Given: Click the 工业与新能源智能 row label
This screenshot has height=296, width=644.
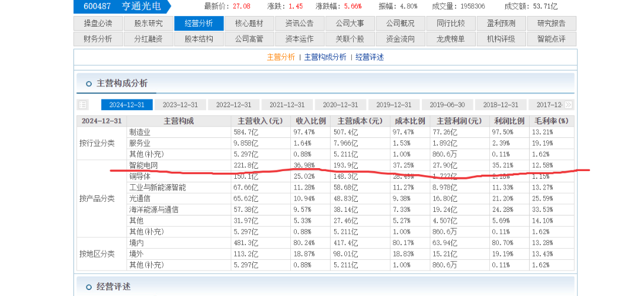Looking at the screenshot, I should click(158, 188).
